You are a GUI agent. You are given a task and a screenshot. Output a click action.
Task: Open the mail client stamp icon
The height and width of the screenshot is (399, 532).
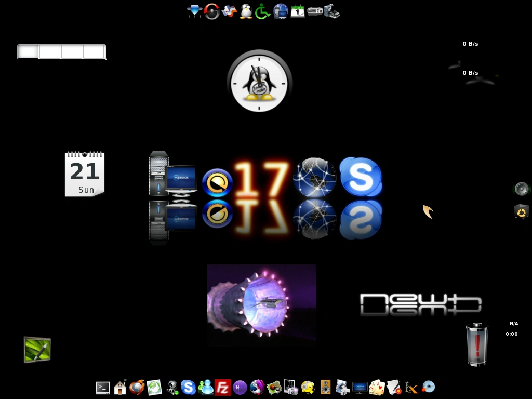[x=154, y=388]
